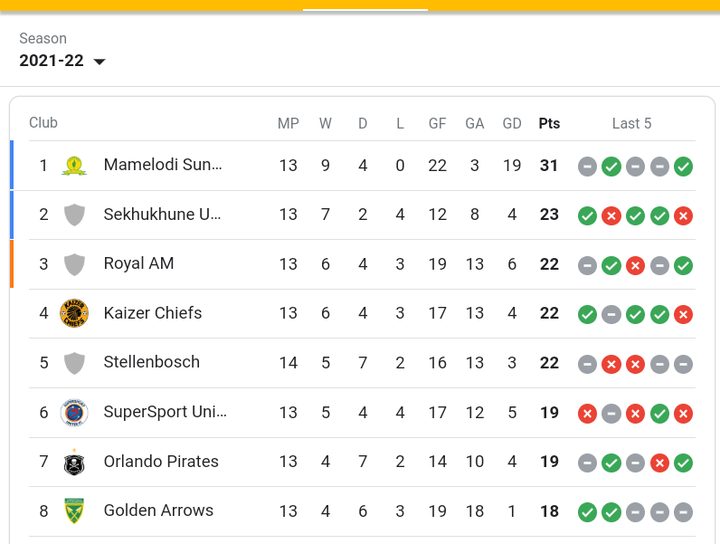Select the highlighted tab underline at top
720x544 pixels.
[366, 9]
